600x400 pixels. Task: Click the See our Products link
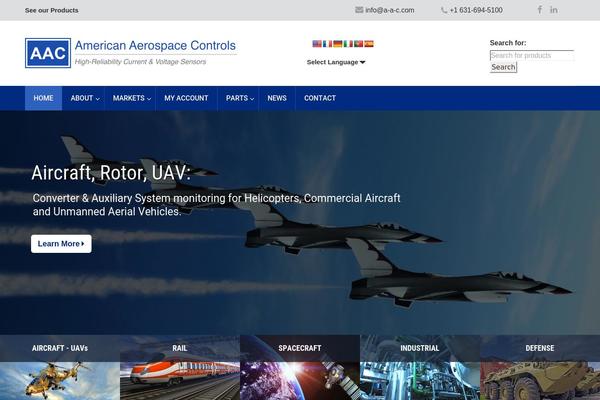tap(52, 10)
